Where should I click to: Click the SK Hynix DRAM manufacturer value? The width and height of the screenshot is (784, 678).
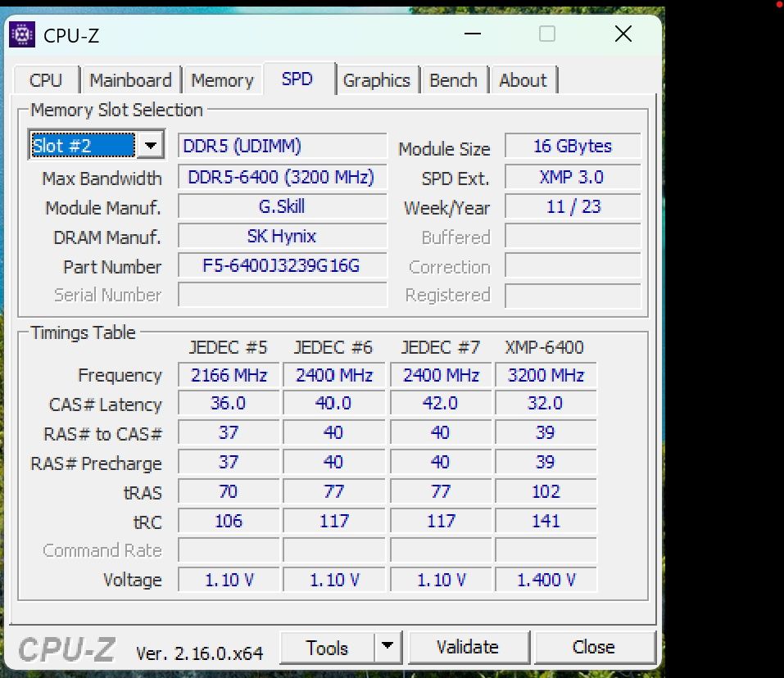[x=283, y=237]
